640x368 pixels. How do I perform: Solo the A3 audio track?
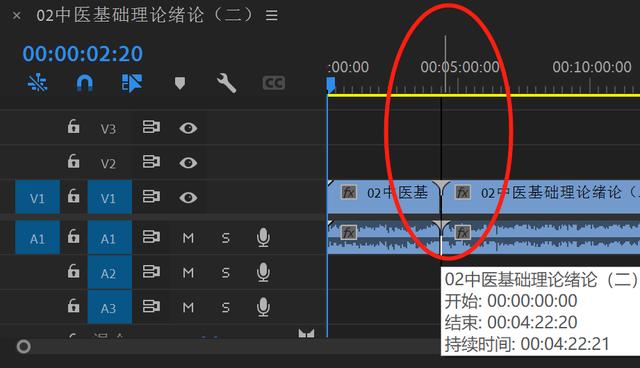tap(225, 307)
